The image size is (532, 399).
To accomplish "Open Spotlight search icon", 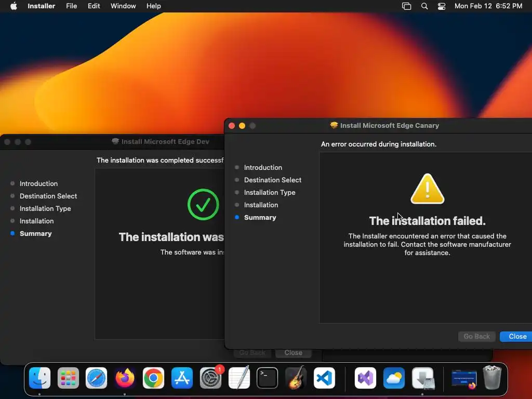I will (424, 6).
